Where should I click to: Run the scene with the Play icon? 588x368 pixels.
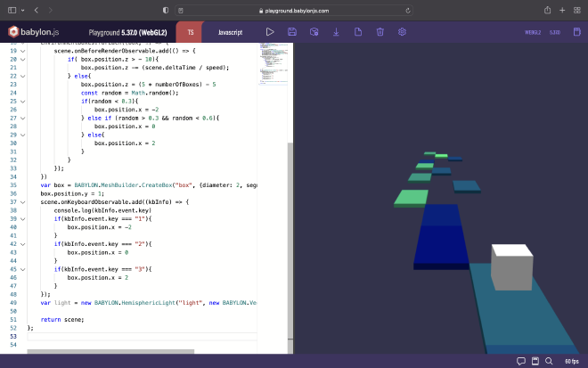(270, 31)
